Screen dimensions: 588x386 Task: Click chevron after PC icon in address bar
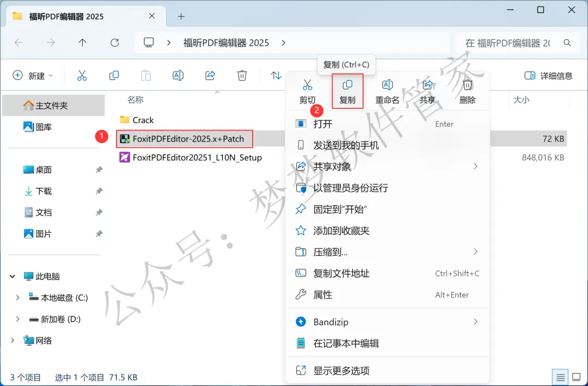169,43
